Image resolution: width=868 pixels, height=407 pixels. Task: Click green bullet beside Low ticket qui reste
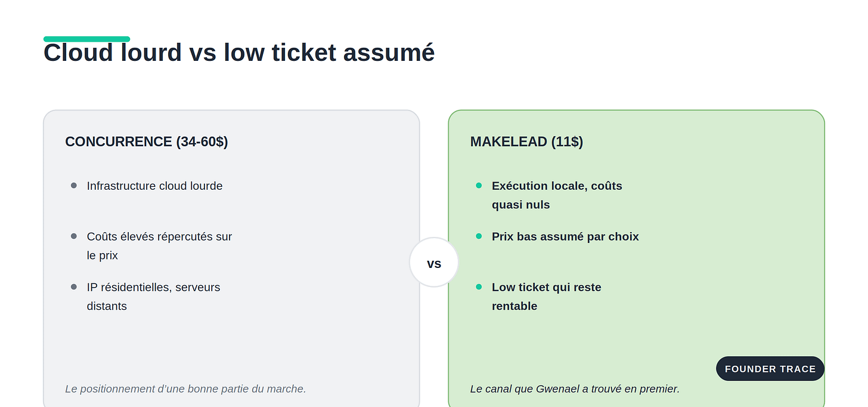479,287
